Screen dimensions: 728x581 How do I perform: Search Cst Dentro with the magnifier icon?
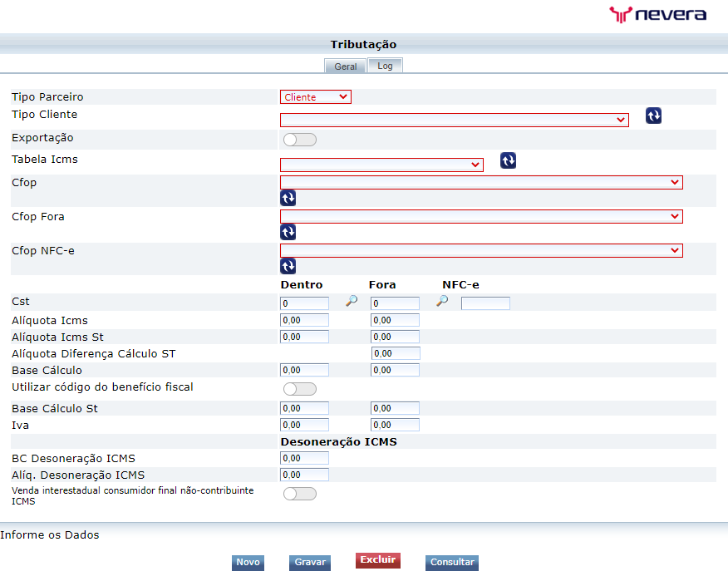pos(352,301)
